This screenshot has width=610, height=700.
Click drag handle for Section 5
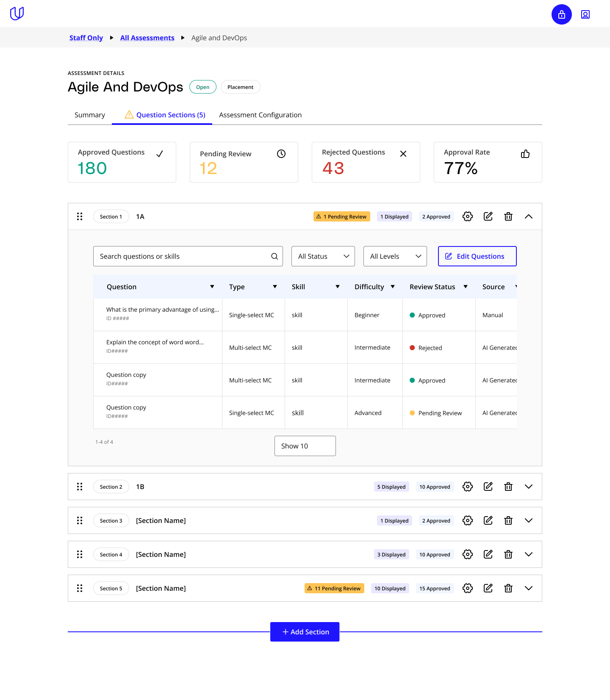click(80, 588)
